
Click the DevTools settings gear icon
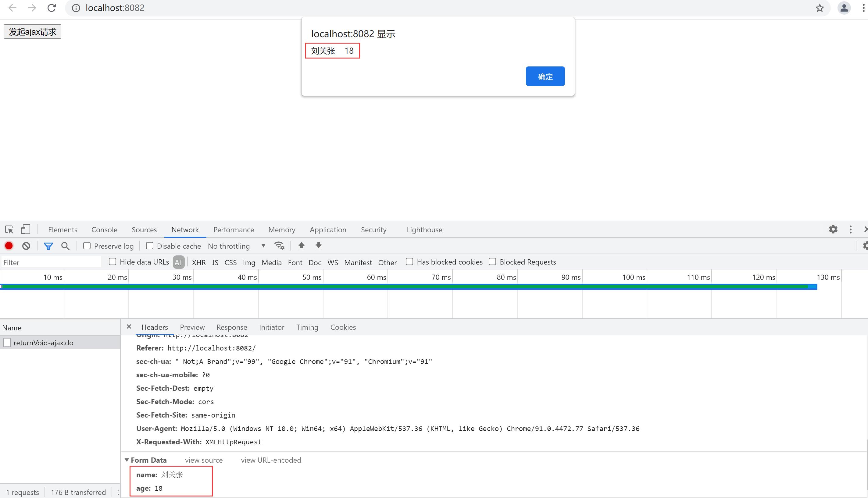[834, 229]
